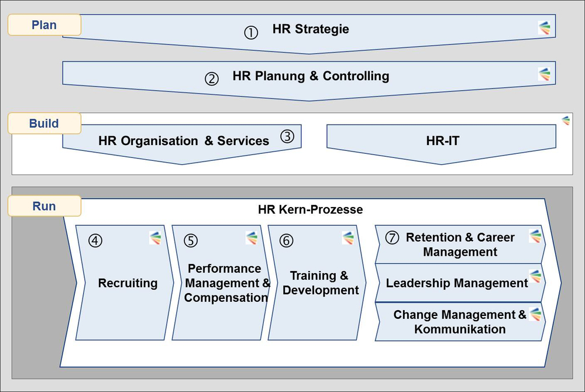Select the Plan phase label

(x=44, y=25)
